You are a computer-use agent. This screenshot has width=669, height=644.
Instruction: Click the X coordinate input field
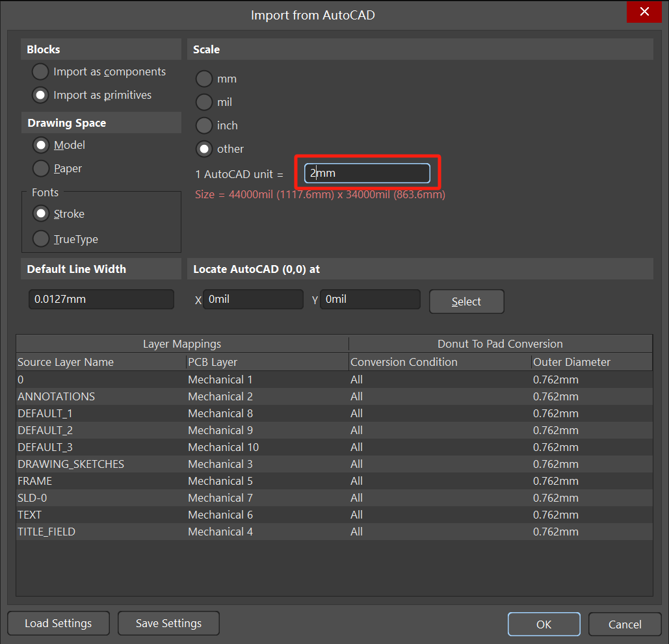pos(253,300)
